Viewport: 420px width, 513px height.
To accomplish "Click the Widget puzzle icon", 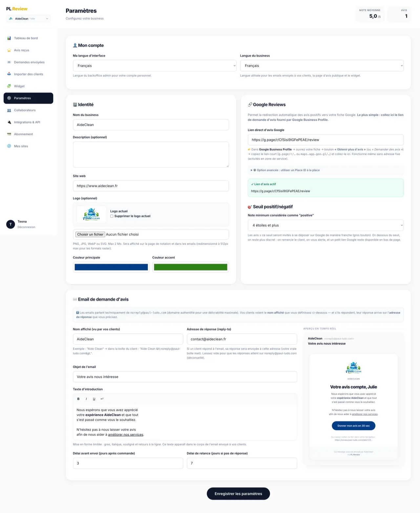I will point(9,86).
